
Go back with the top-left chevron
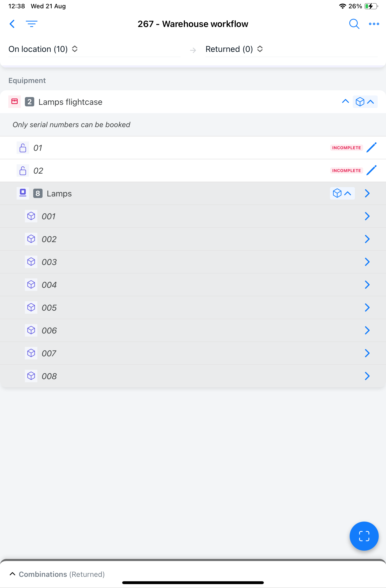[x=12, y=24]
